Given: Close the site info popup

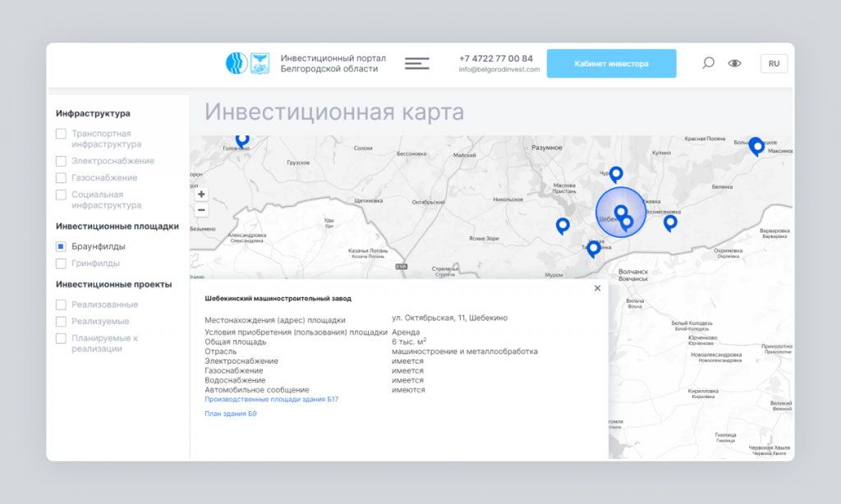Looking at the screenshot, I should click(598, 288).
